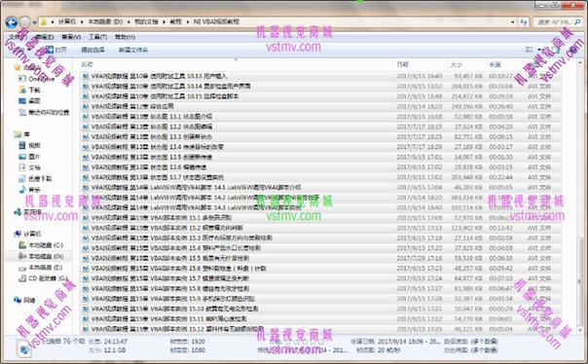The height and width of the screenshot is (364, 588).
Task: Click the 家庭组 homegroup icon
Action: [x=18, y=212]
